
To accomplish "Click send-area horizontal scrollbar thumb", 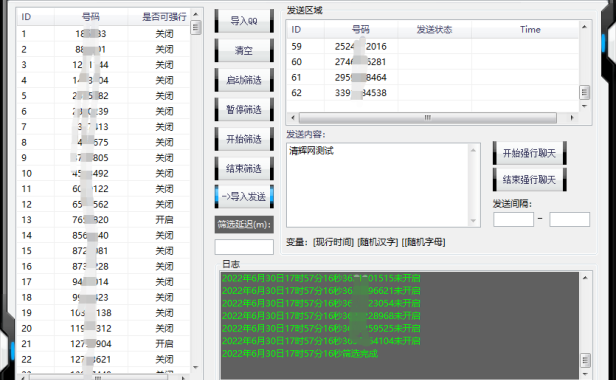I will coord(428,117).
